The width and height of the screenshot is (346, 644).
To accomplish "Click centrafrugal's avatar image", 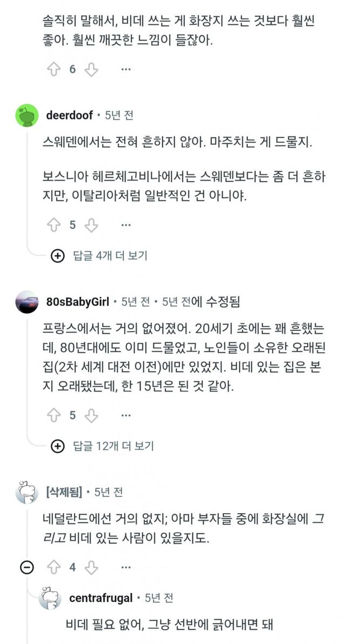I will click(51, 599).
